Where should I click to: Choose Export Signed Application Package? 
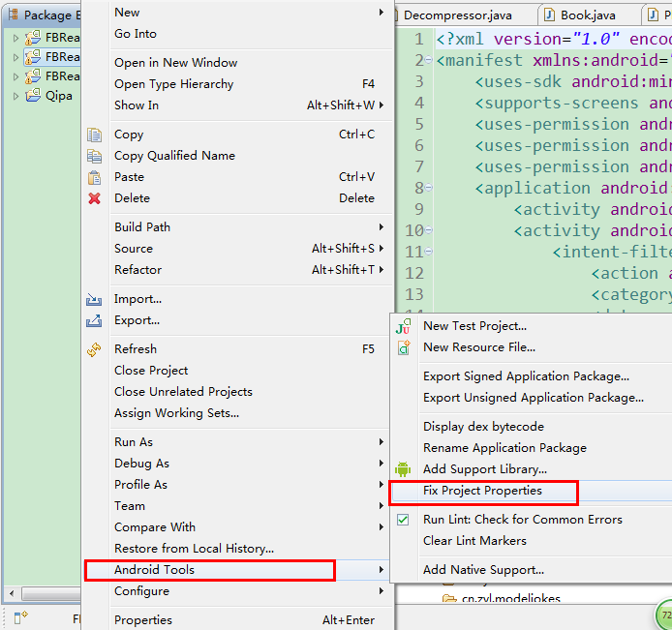pyautogui.click(x=526, y=376)
